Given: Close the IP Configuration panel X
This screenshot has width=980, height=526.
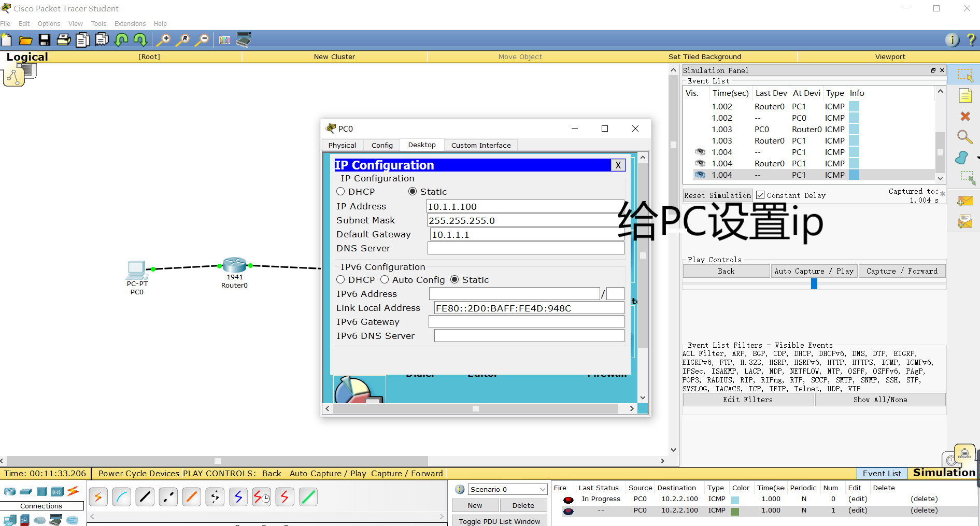Looking at the screenshot, I should click(x=618, y=165).
